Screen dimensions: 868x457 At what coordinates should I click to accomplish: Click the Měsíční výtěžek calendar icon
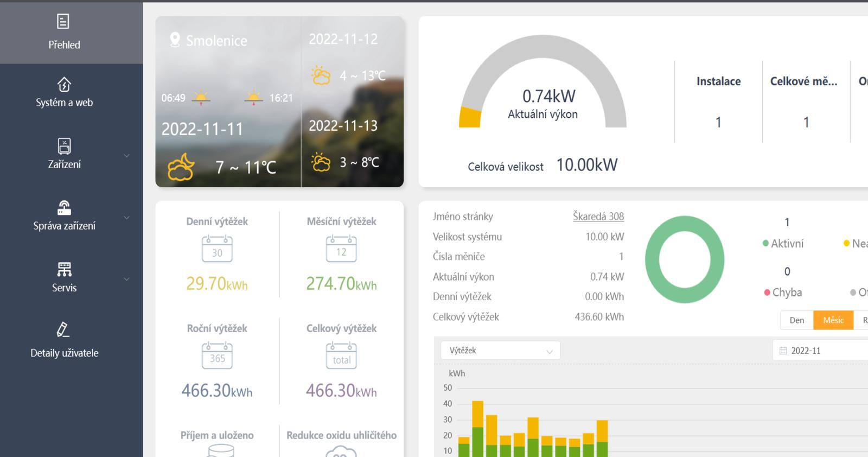341,249
